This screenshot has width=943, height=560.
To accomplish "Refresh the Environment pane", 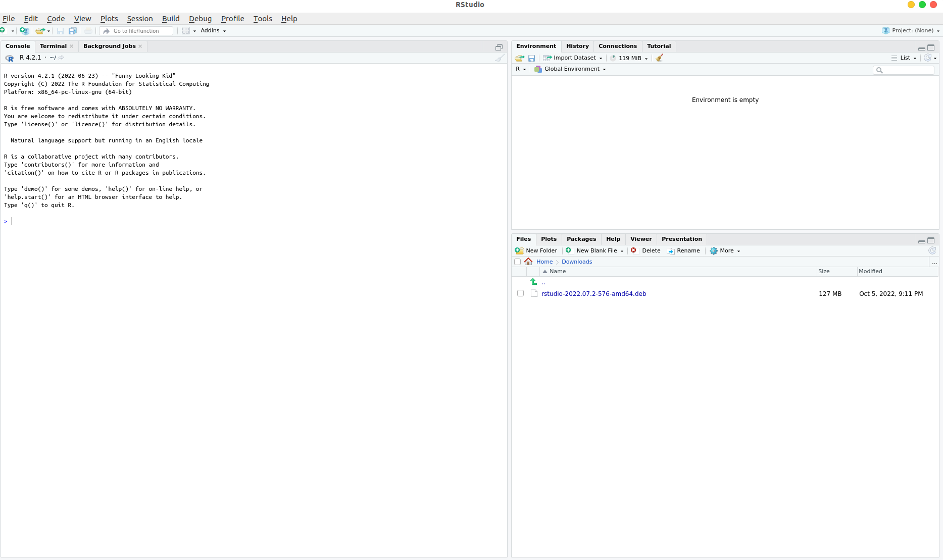I will point(928,58).
